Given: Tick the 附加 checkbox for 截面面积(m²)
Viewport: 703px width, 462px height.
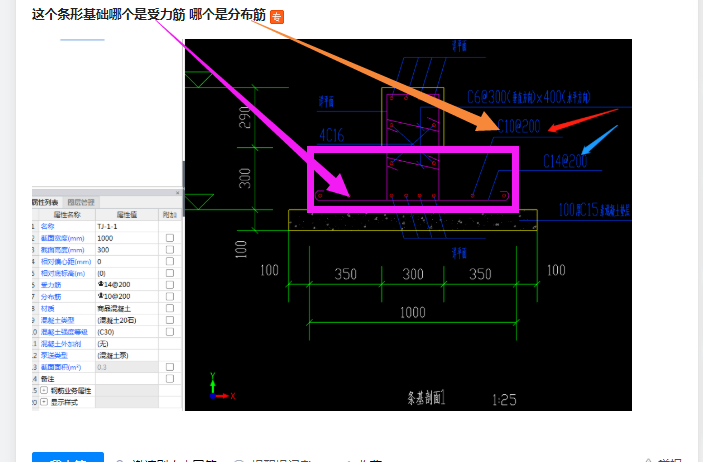Looking at the screenshot, I should click(170, 367).
